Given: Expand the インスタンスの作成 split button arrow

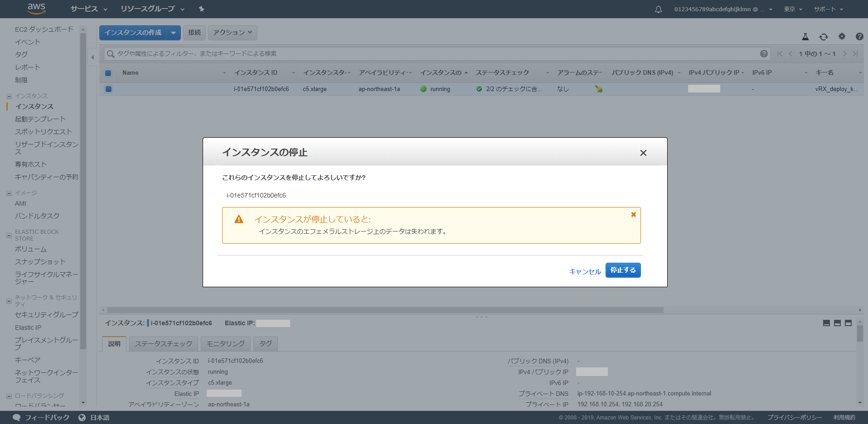Looking at the screenshot, I should click(x=174, y=33).
